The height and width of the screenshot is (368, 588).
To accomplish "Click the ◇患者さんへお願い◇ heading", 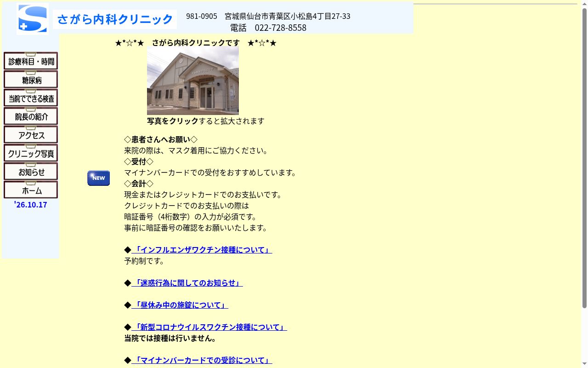I will [161, 139].
